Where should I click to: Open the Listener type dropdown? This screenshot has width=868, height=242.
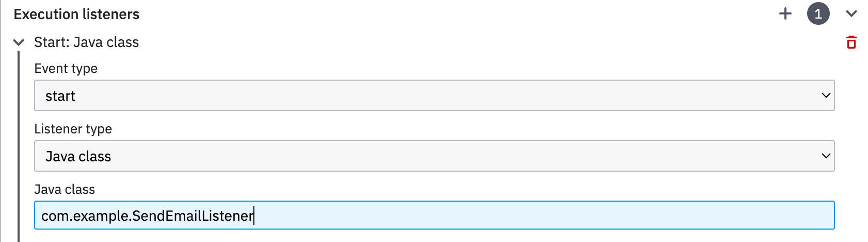[x=433, y=156]
